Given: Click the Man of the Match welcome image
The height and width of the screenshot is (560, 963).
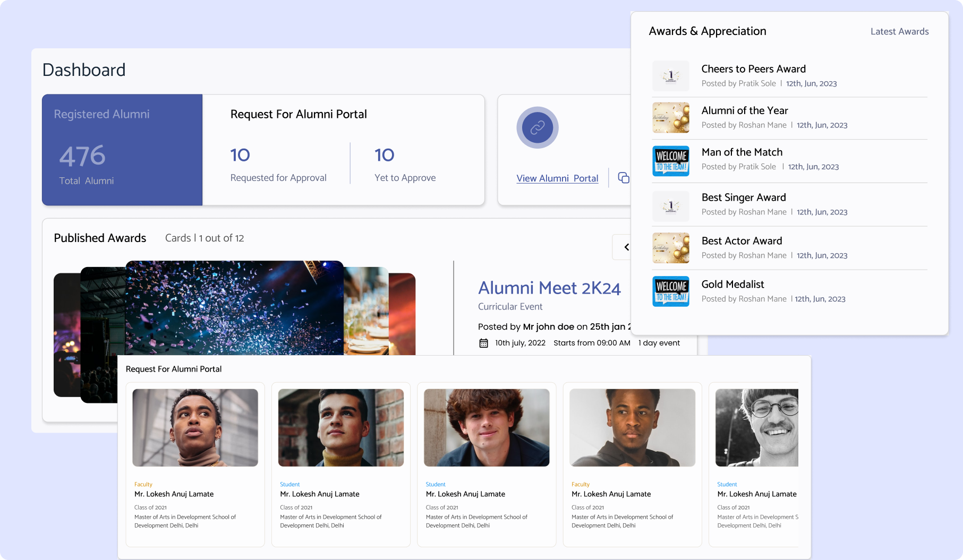Looking at the screenshot, I should [x=671, y=161].
